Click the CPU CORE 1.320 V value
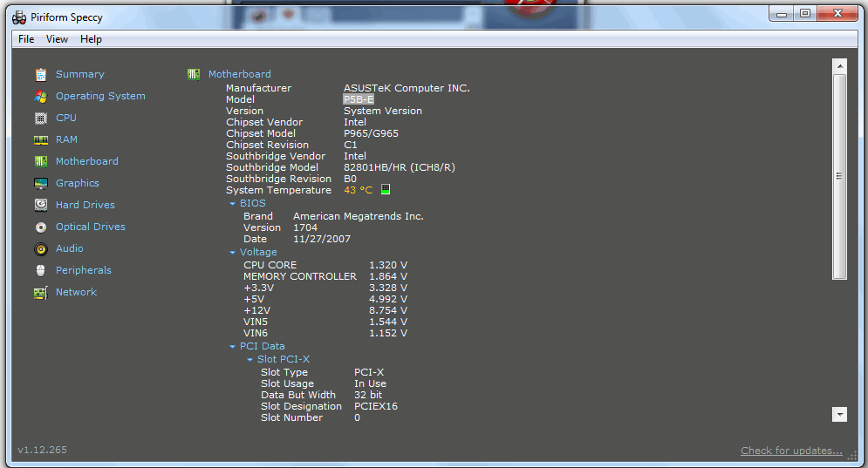Image resolution: width=868 pixels, height=468 pixels. click(388, 265)
